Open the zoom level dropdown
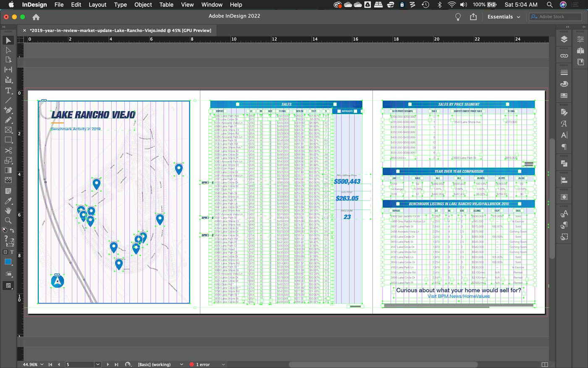588x368 pixels. coord(42,364)
